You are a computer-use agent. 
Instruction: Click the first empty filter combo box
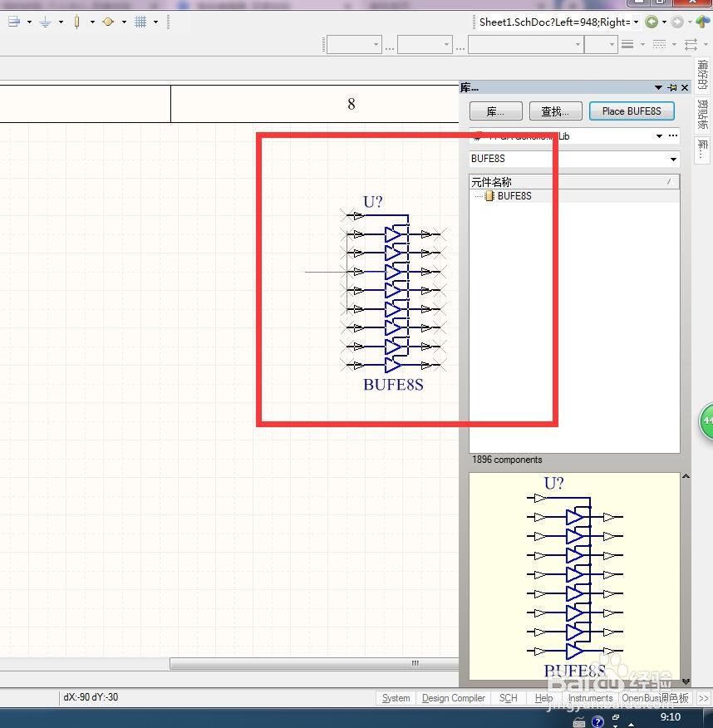tap(354, 45)
